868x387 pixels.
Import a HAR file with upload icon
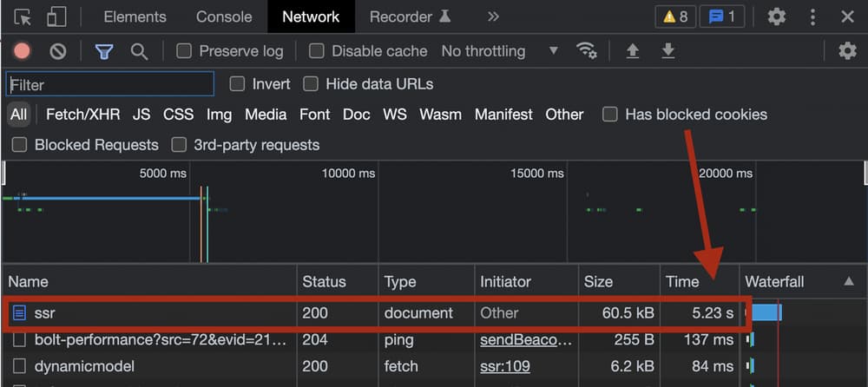[632, 51]
